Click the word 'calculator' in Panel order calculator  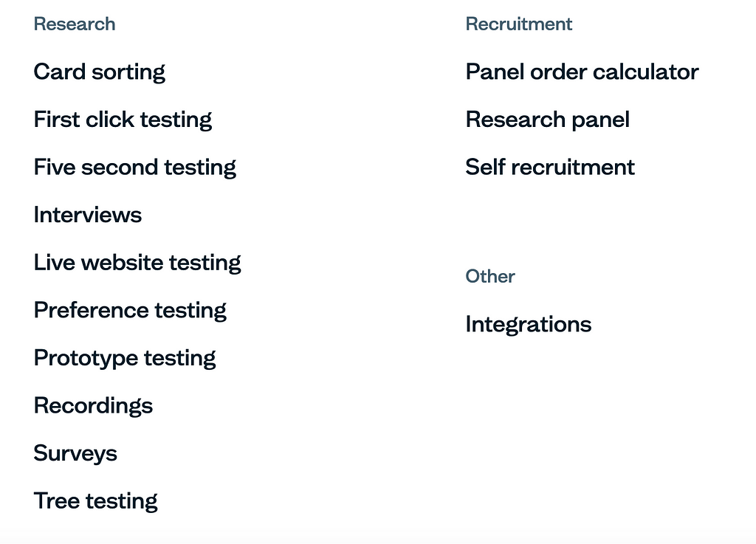[x=645, y=72]
